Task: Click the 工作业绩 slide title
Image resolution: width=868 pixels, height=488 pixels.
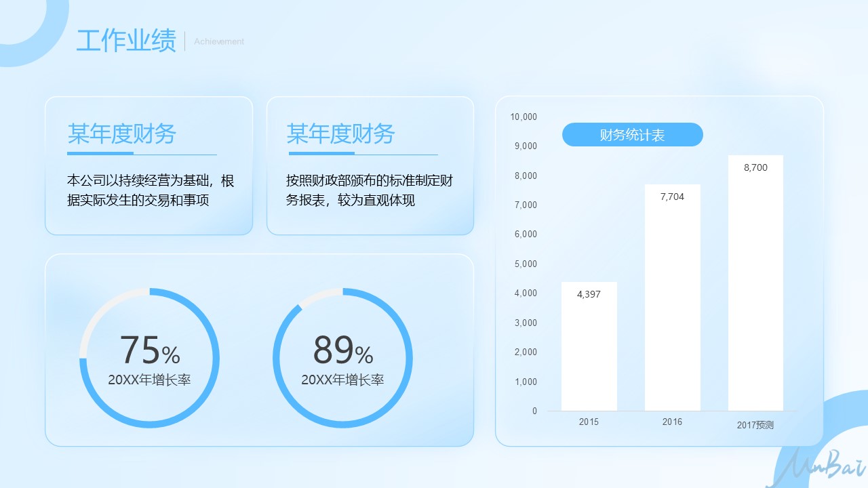Action: click(x=126, y=41)
